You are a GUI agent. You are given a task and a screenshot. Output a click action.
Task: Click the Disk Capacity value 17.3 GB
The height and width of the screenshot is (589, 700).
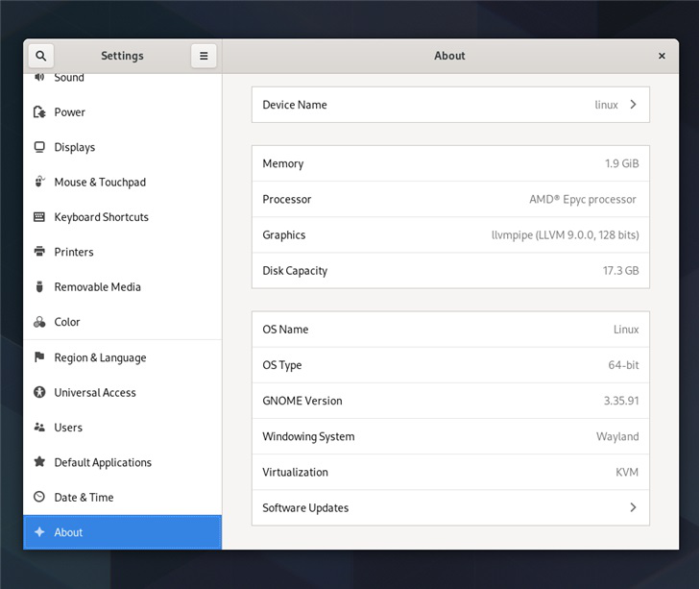pyautogui.click(x=620, y=270)
